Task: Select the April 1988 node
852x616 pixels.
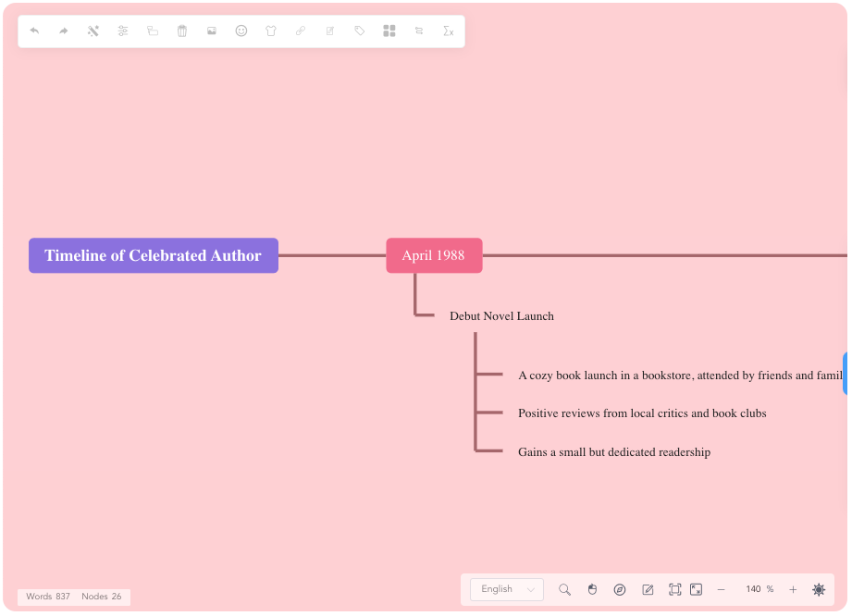Action: click(434, 255)
